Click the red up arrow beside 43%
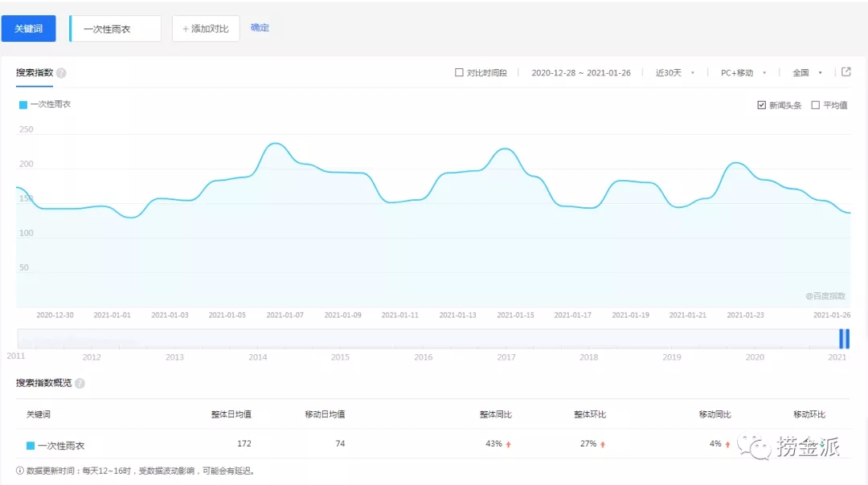868x485 pixels. (509, 444)
